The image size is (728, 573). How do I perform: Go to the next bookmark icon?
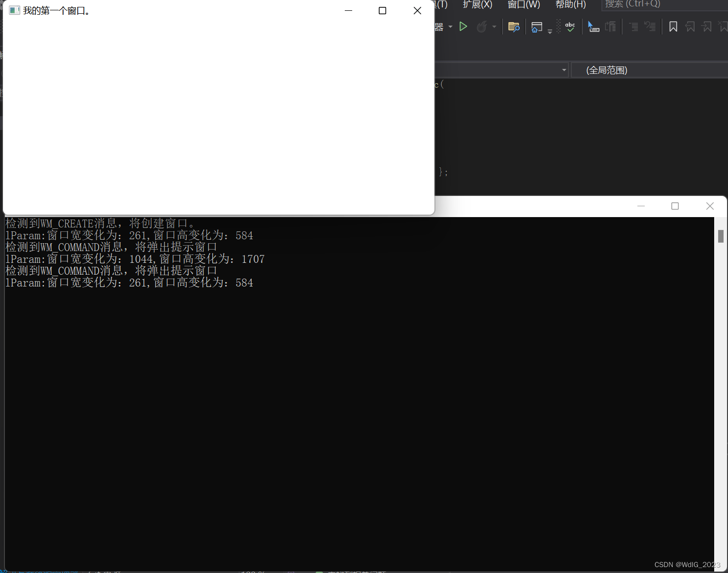[x=707, y=27]
